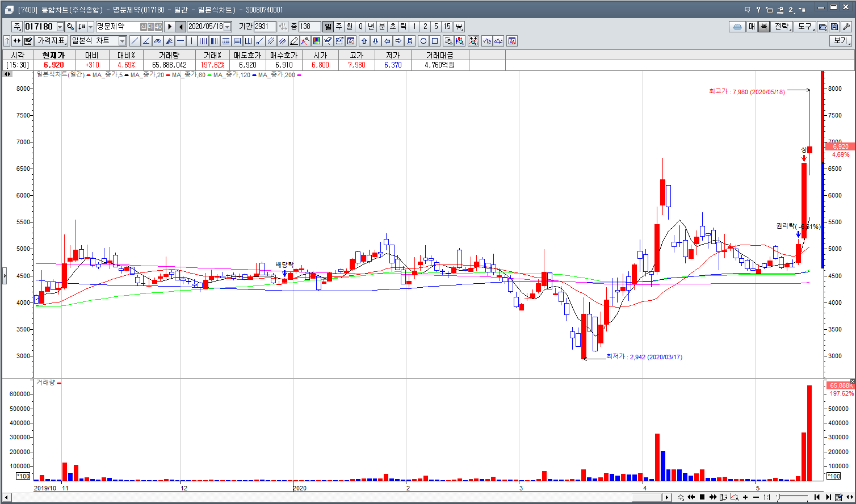Pick the horizontal line tool
Screen dimensions: 856x504
pyautogui.click(x=180, y=41)
